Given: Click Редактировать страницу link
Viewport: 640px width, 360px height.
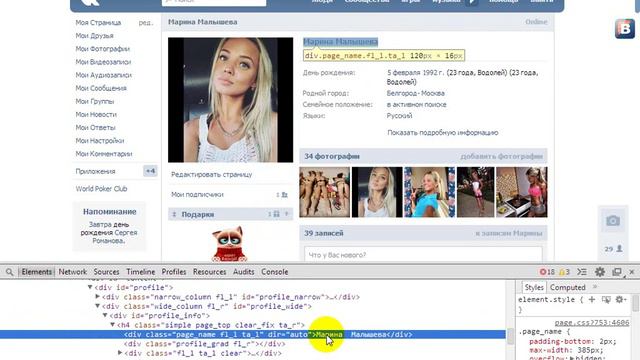Looking at the screenshot, I should click(211, 174).
